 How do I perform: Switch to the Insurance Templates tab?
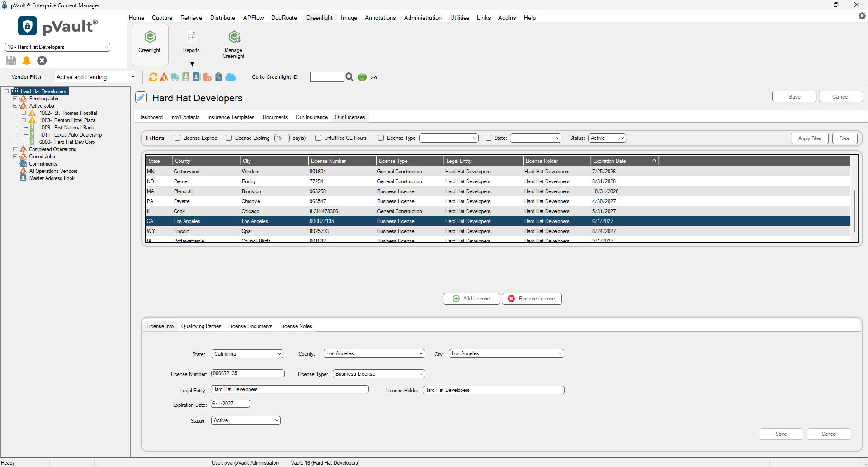(231, 117)
